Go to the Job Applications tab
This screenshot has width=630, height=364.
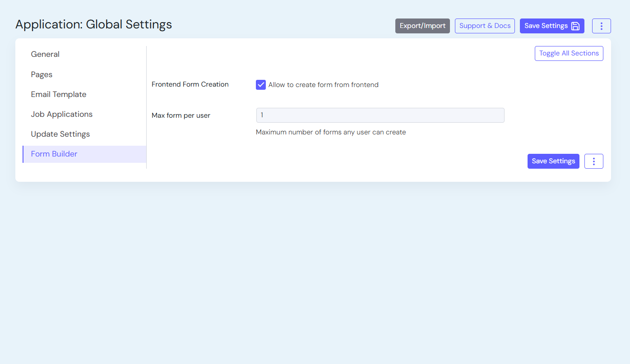click(x=62, y=114)
